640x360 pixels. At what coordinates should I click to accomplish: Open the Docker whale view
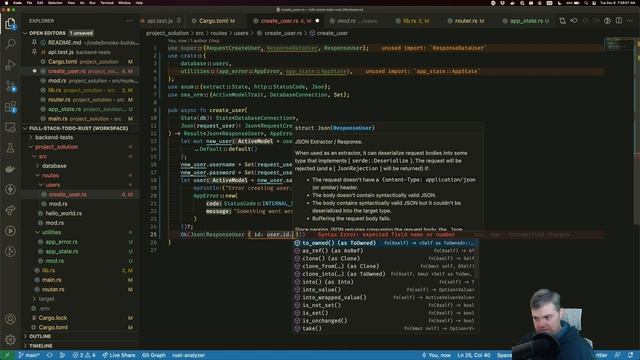(10, 169)
